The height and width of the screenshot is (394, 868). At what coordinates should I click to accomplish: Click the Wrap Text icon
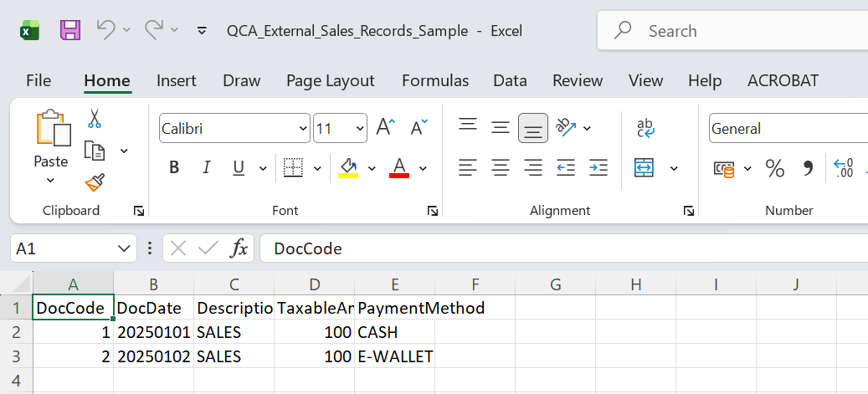(x=645, y=127)
